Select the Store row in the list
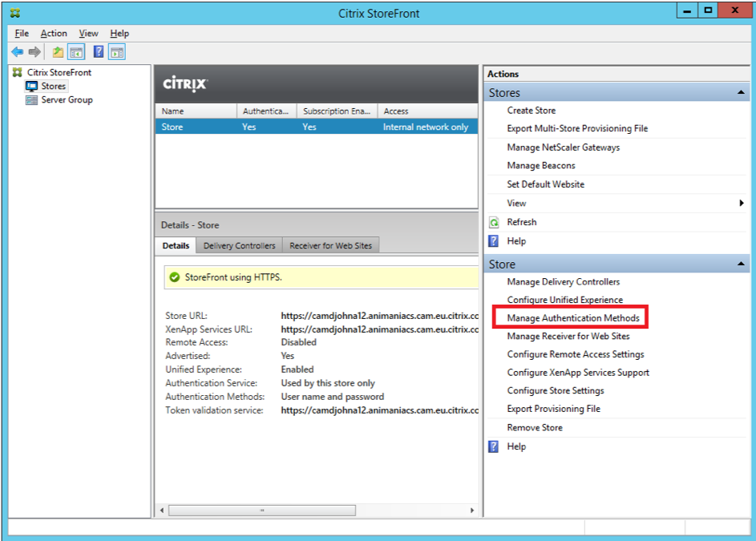 click(316, 127)
